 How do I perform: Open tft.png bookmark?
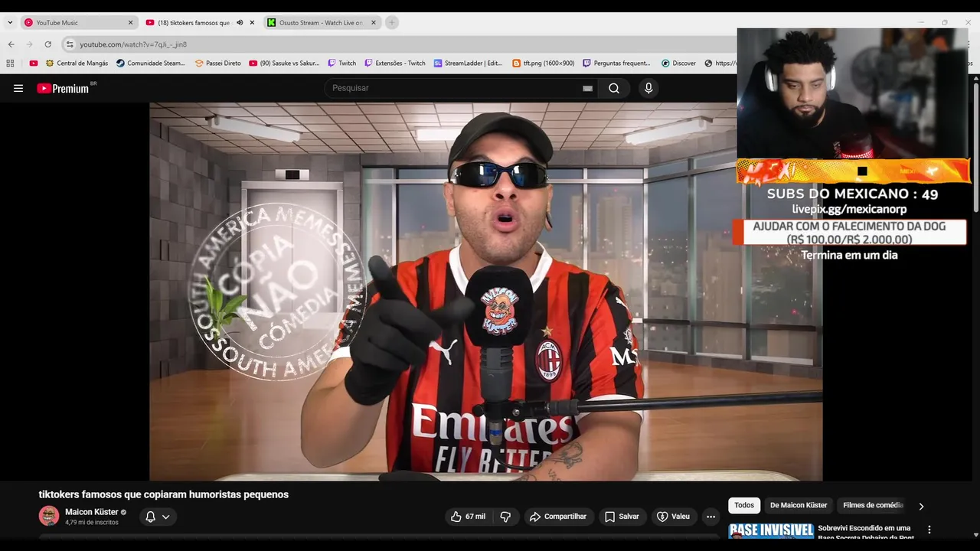click(x=544, y=64)
